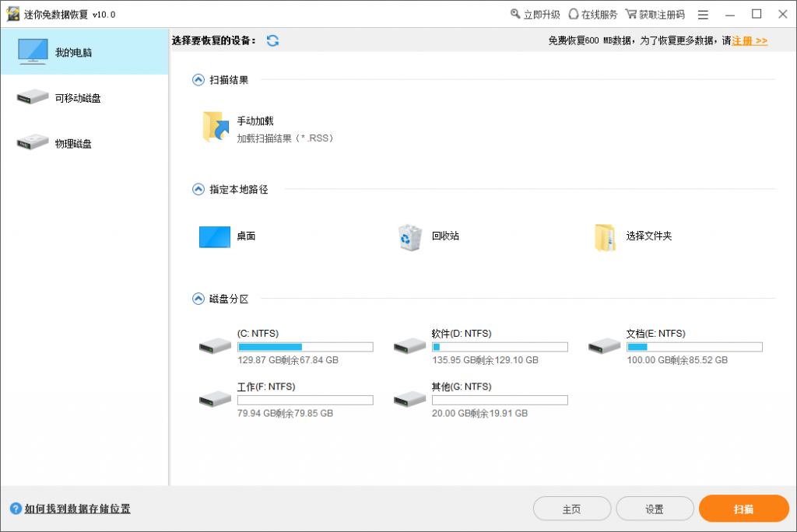Viewport: 797px width, 532px height.
Task: Click 100.00 GB剩余85.52 GB text
Action: [677, 360]
